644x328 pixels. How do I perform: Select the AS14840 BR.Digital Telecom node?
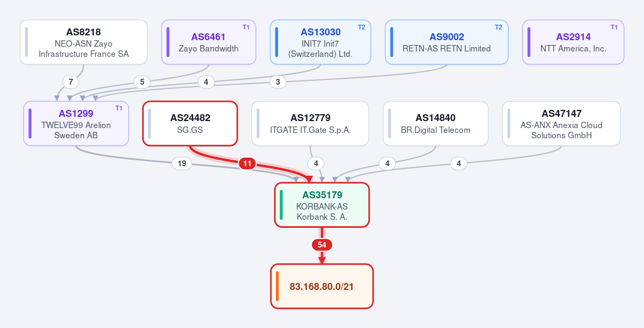436,123
